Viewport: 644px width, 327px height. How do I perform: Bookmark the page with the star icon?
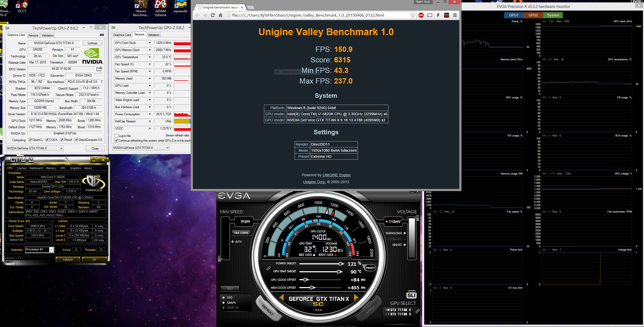[x=413, y=15]
